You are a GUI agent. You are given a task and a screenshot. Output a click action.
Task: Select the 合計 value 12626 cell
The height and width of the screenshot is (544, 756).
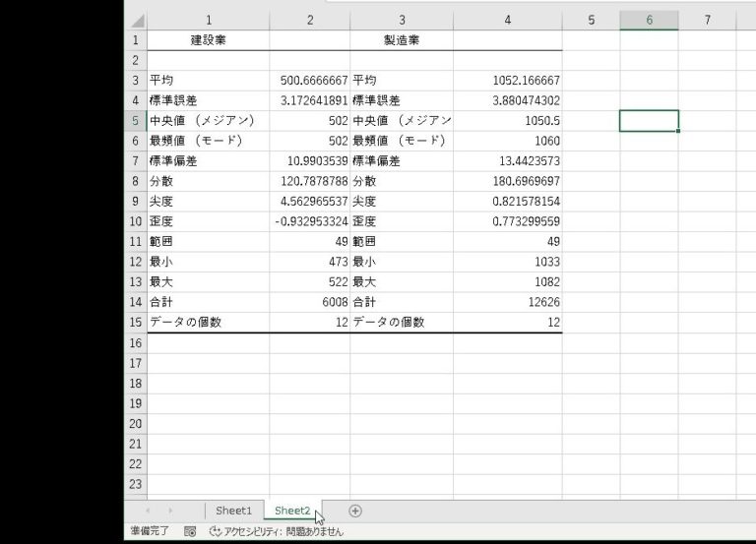pyautogui.click(x=507, y=302)
